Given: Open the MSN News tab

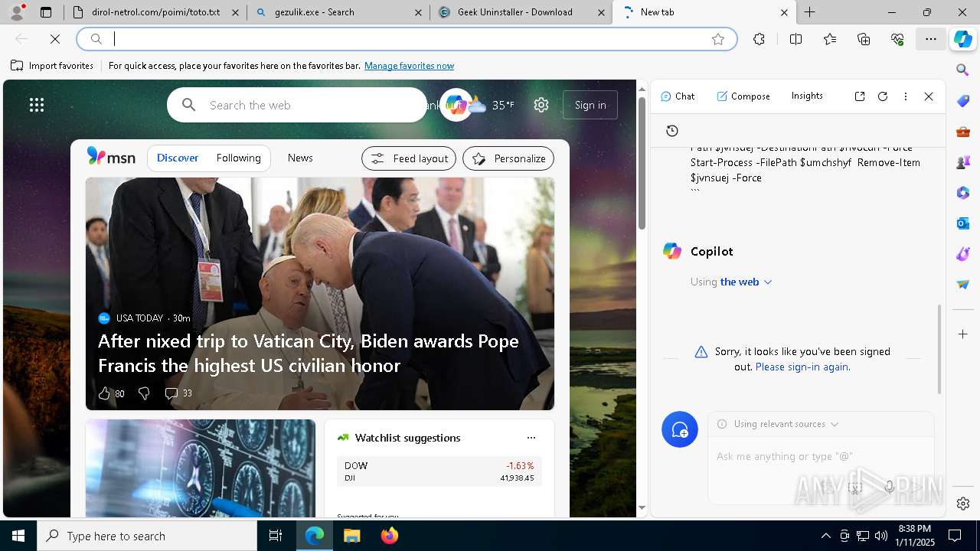Looking at the screenshot, I should click(300, 158).
